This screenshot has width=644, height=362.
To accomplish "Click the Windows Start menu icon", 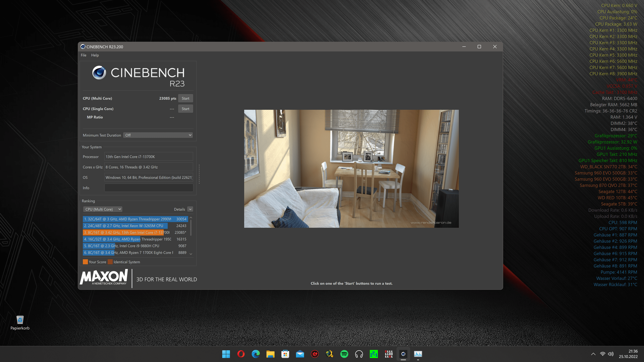I will (x=226, y=354).
